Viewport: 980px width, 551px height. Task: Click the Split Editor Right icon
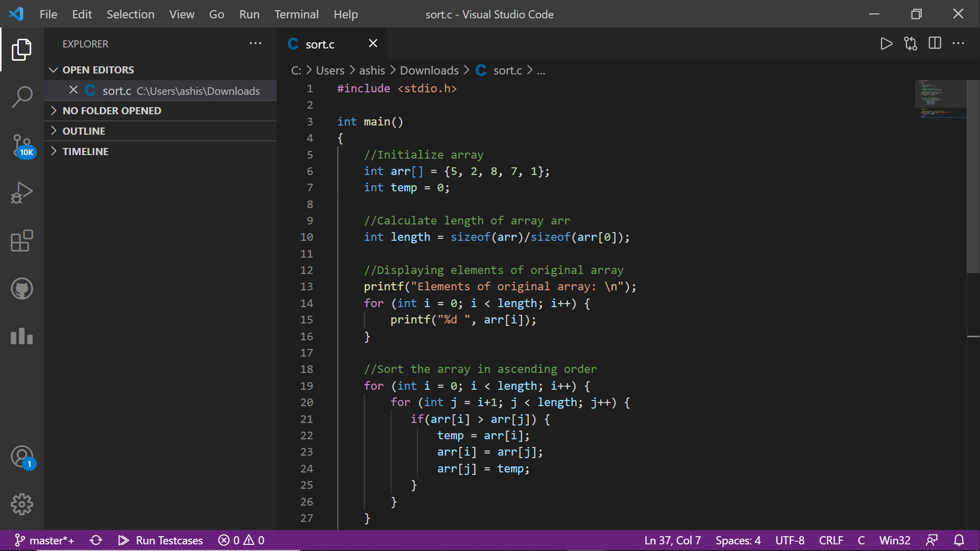(935, 44)
